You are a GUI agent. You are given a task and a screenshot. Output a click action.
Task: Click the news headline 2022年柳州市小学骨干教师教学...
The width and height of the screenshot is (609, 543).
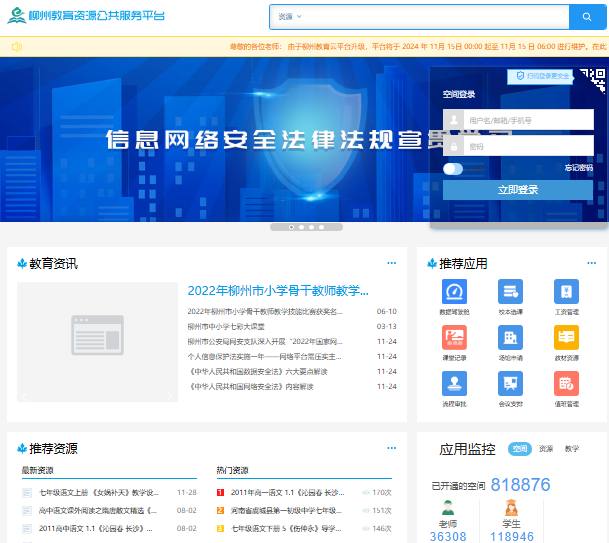point(278,291)
